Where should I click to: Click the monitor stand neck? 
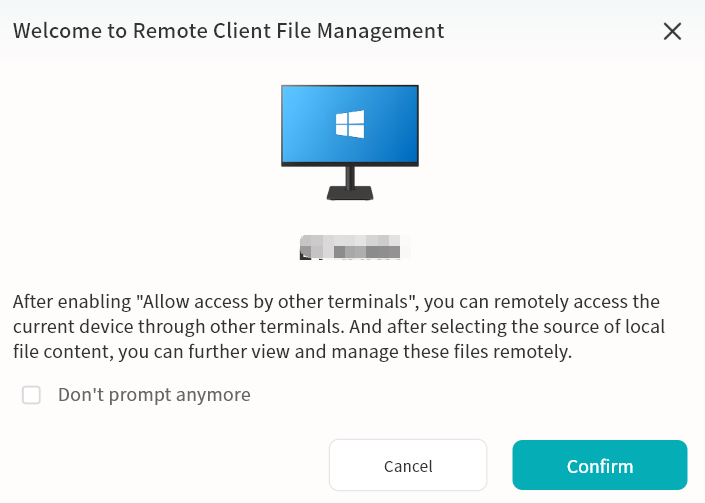tap(350, 178)
